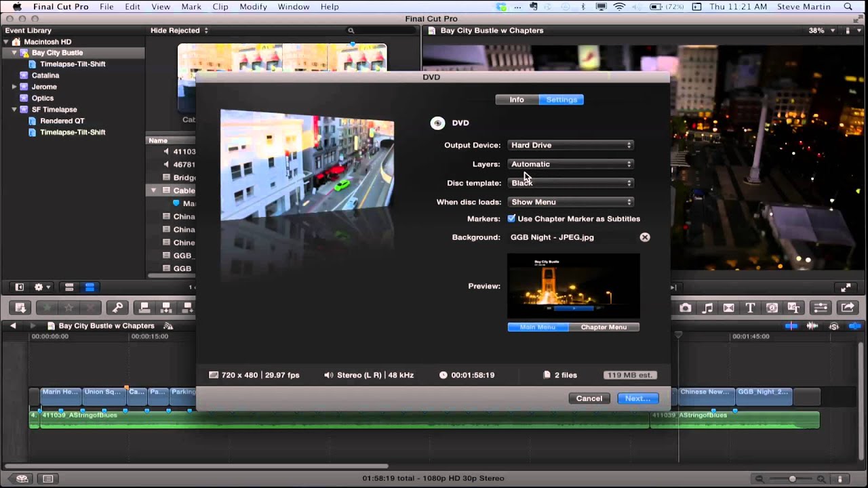Open the Titles browser T icon
Screen dimensions: 868x488
click(751, 308)
